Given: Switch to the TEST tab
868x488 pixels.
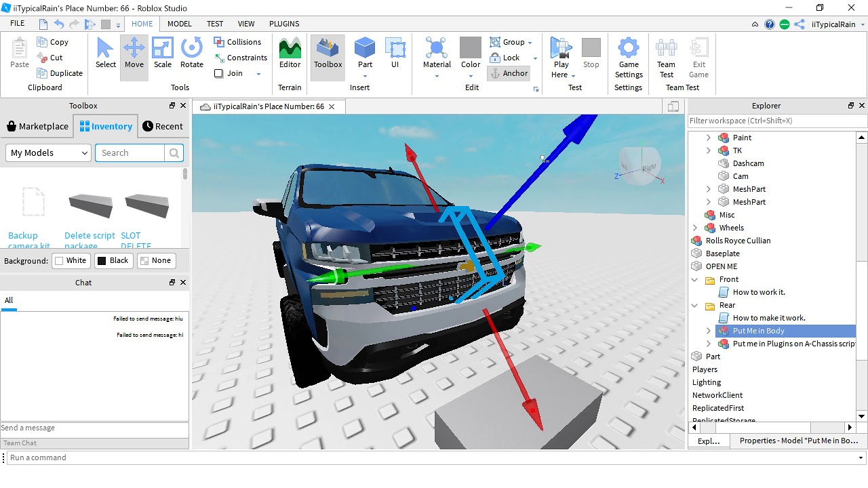Looking at the screenshot, I should [215, 24].
